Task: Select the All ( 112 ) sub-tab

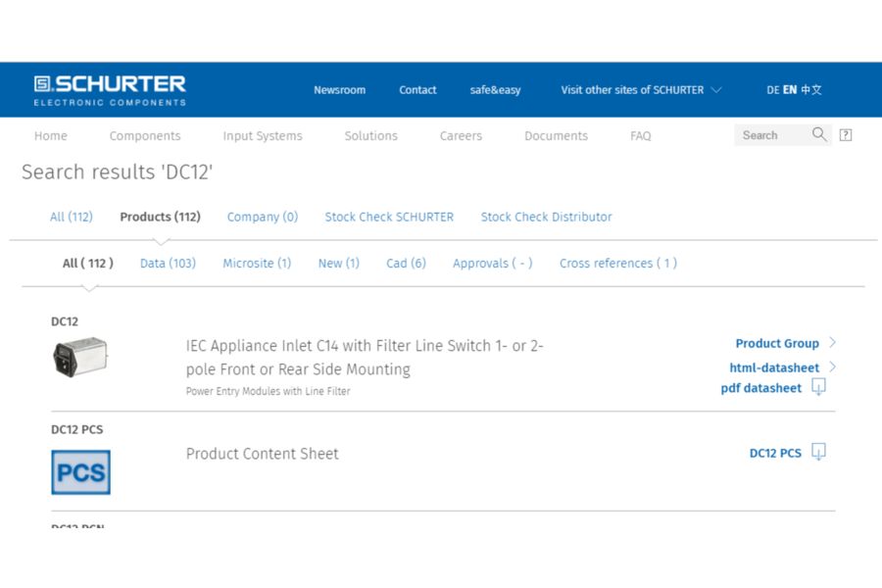Action: click(88, 263)
